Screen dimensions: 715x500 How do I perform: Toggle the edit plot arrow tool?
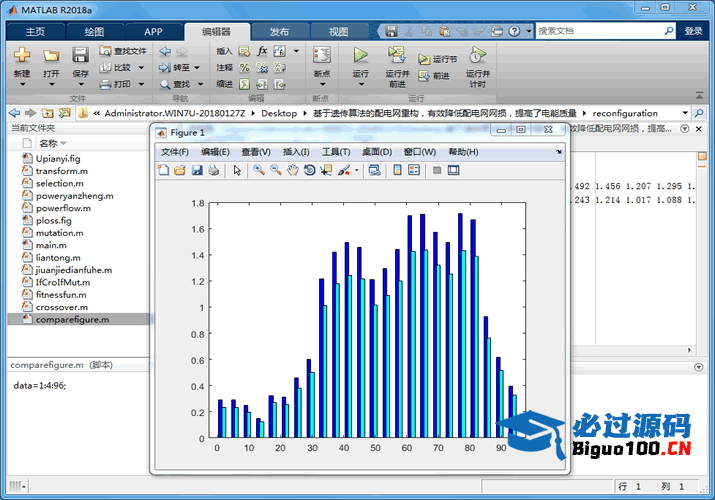[x=237, y=171]
